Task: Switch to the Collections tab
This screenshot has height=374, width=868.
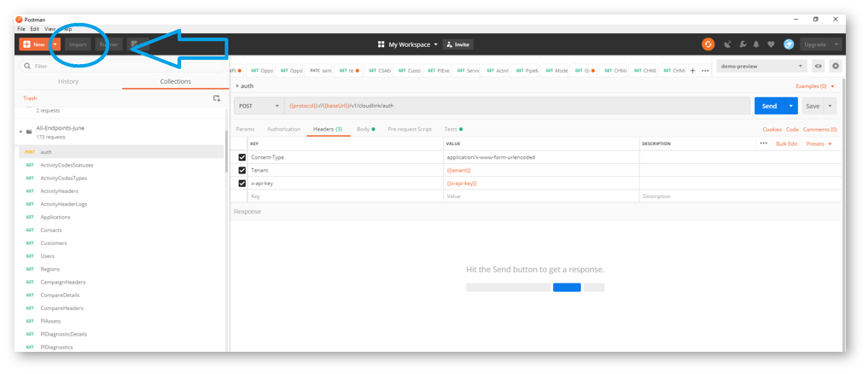Action: [176, 81]
